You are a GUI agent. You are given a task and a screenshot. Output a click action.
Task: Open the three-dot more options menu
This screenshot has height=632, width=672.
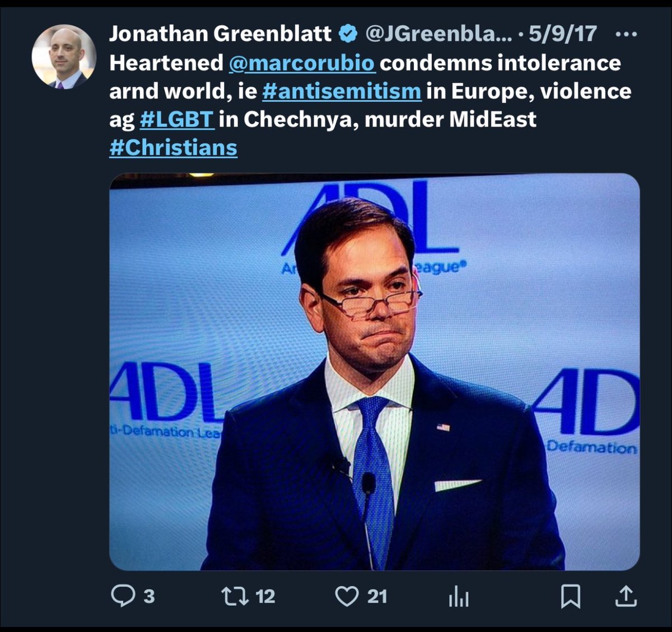tap(626, 34)
